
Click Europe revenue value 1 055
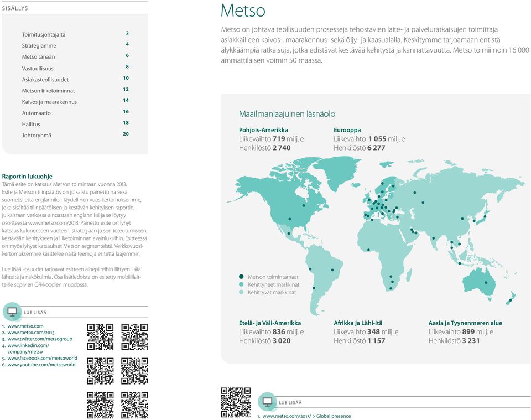[x=377, y=139]
